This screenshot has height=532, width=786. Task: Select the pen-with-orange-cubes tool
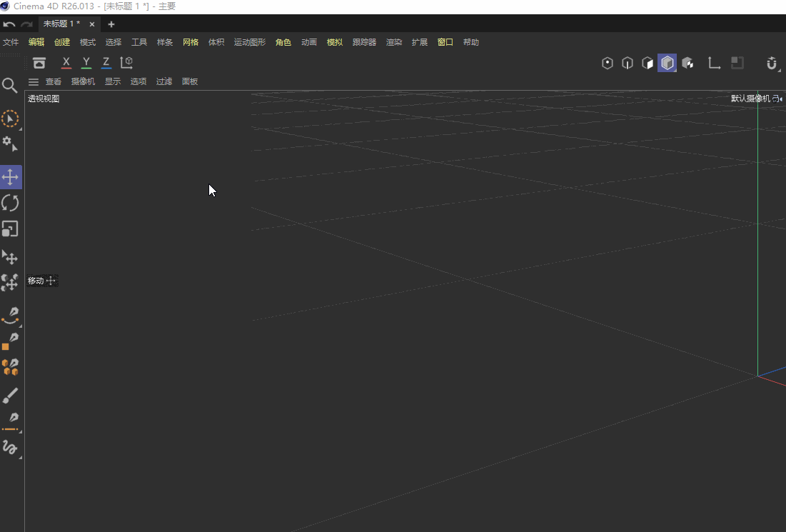(10, 368)
